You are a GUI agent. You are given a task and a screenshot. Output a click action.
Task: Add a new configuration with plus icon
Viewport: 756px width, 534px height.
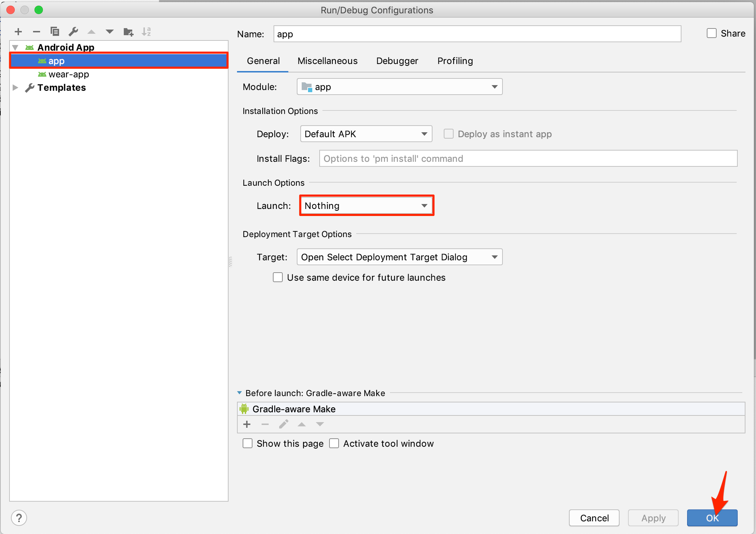(x=18, y=32)
